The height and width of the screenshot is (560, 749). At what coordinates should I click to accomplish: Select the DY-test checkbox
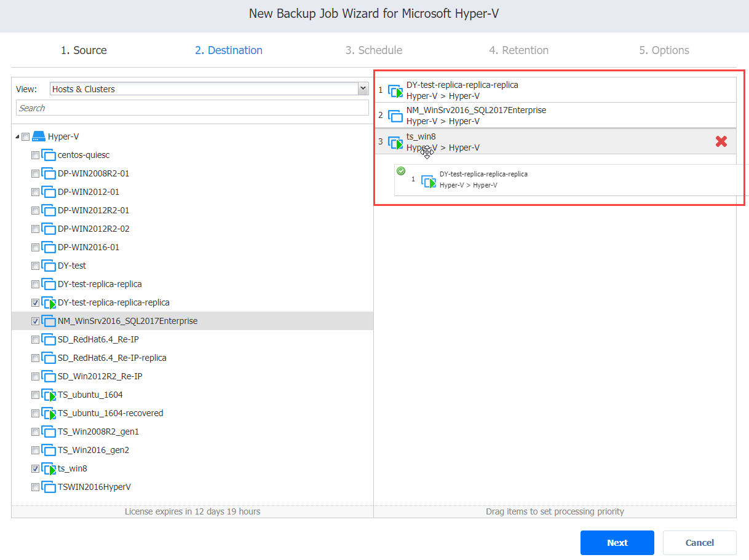tap(35, 266)
